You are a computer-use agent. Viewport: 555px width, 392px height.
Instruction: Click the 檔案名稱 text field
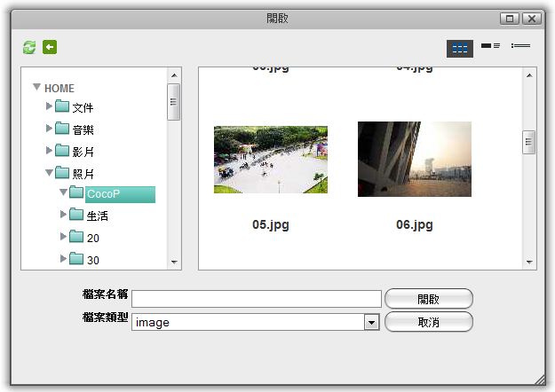pyautogui.click(x=256, y=299)
